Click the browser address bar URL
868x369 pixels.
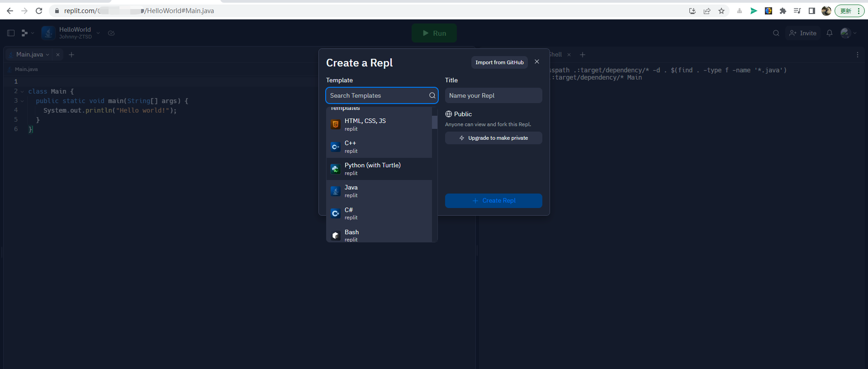tap(139, 11)
